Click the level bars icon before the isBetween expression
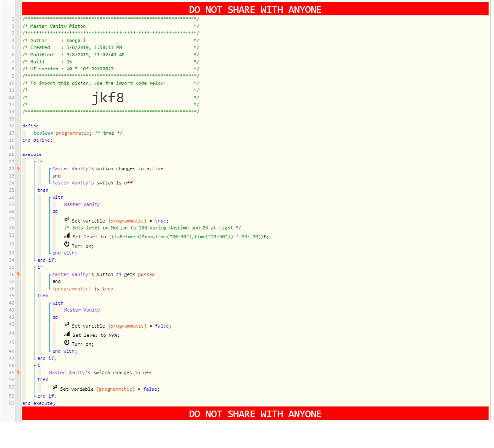This screenshot has height=448, width=494. click(67, 236)
